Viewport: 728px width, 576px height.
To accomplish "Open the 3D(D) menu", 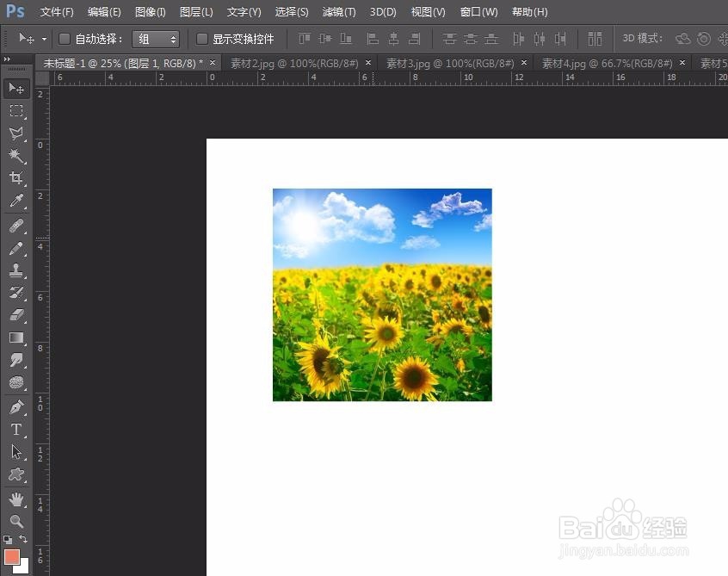I will point(383,11).
